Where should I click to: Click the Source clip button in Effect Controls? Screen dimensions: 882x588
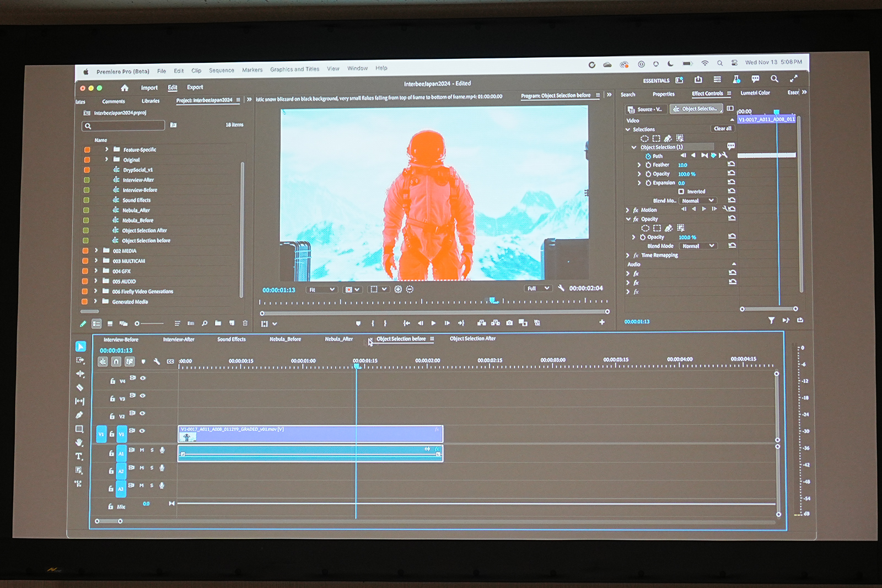click(647, 109)
